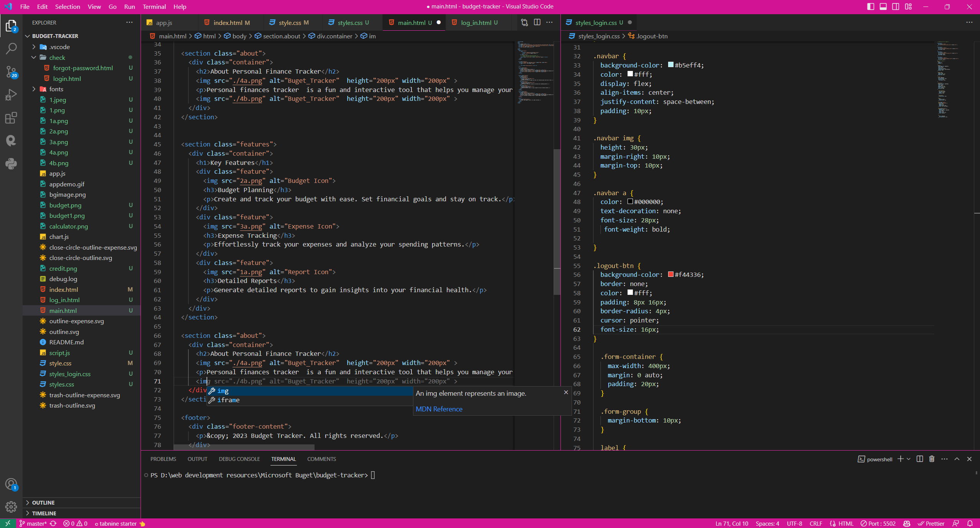Open the Search view in activity bar
This screenshot has width=980, height=528.
coord(11,49)
